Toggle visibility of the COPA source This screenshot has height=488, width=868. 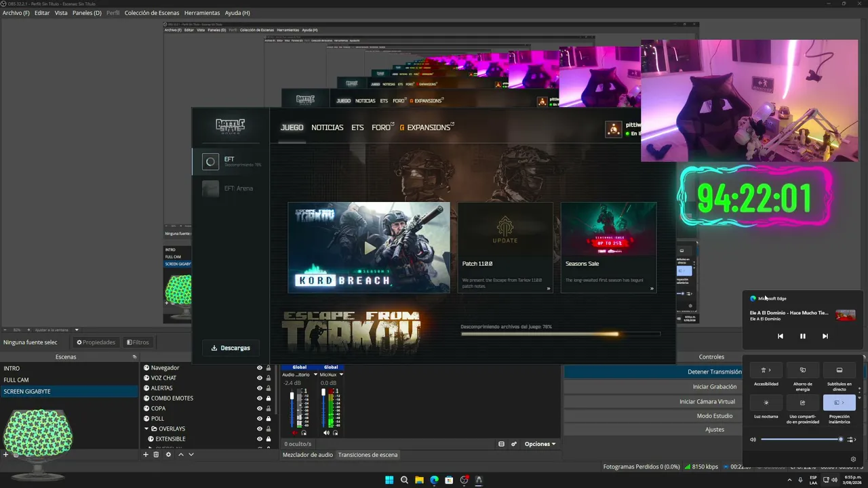[x=259, y=409]
